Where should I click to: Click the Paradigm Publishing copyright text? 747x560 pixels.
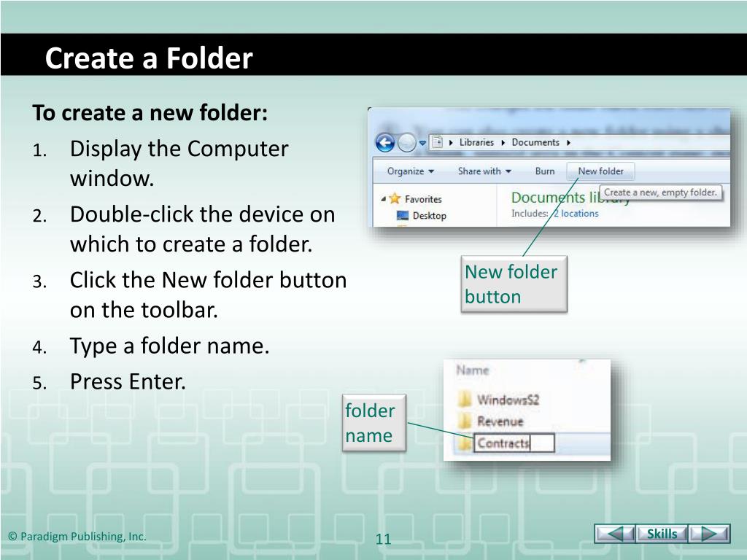77,536
